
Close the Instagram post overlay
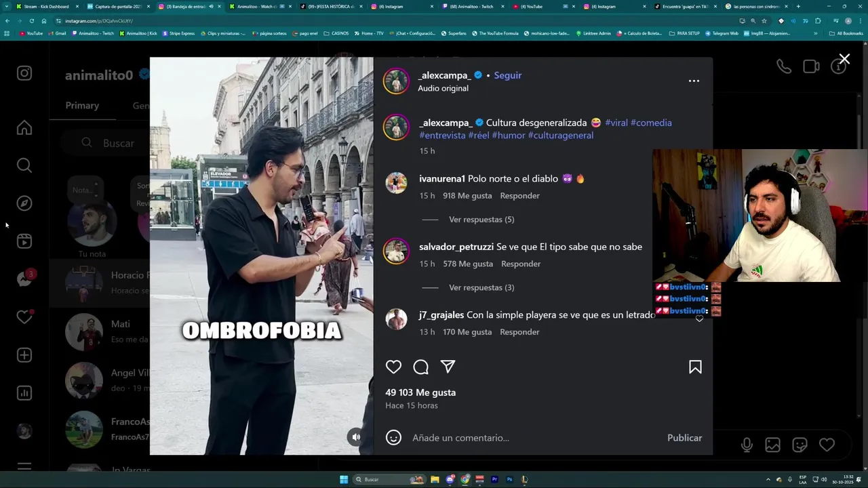tap(844, 59)
